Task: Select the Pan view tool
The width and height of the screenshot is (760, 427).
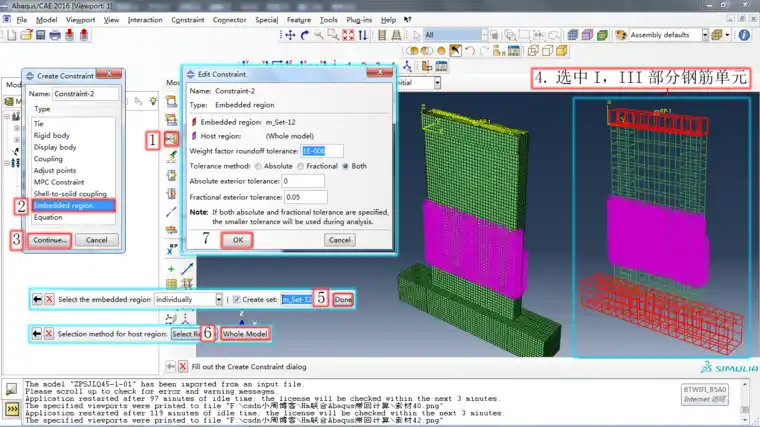Action: [x=290, y=35]
